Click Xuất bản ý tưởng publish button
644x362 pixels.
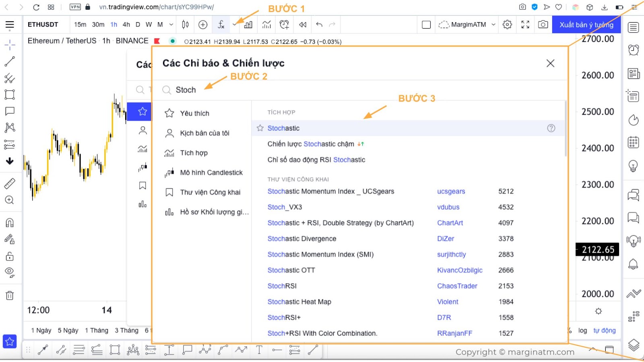click(586, 25)
